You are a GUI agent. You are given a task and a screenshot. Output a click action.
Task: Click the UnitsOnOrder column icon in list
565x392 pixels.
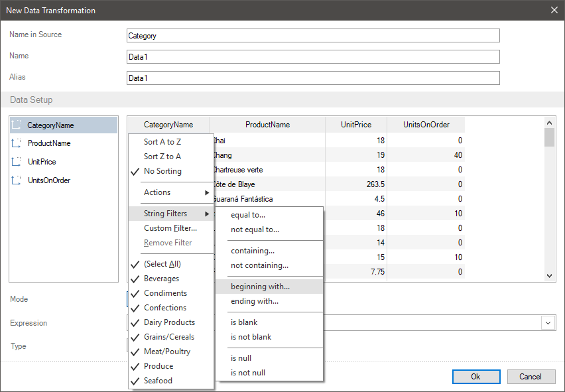click(x=17, y=180)
